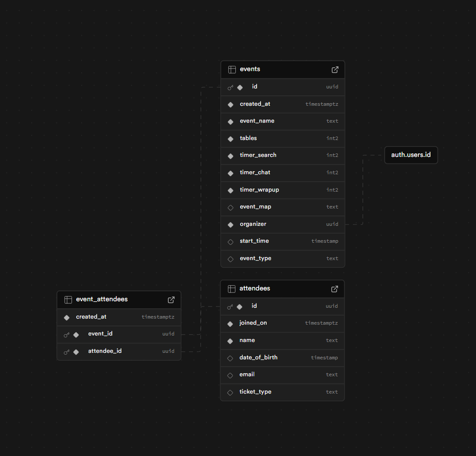This screenshot has height=456, width=476.
Task: Click the hollow diamond next to date_of_birth
Action: point(230,358)
